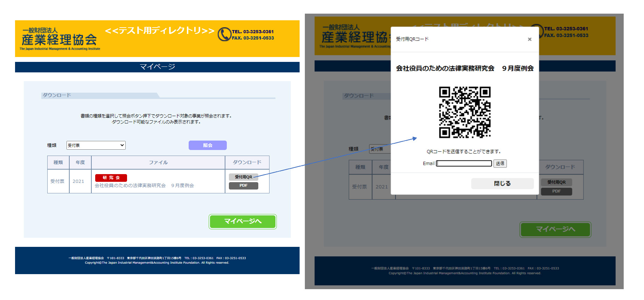
Task: Click the file name 会社役員のための法律実務研究会 9月度例会 in the table
Action: click(x=144, y=185)
